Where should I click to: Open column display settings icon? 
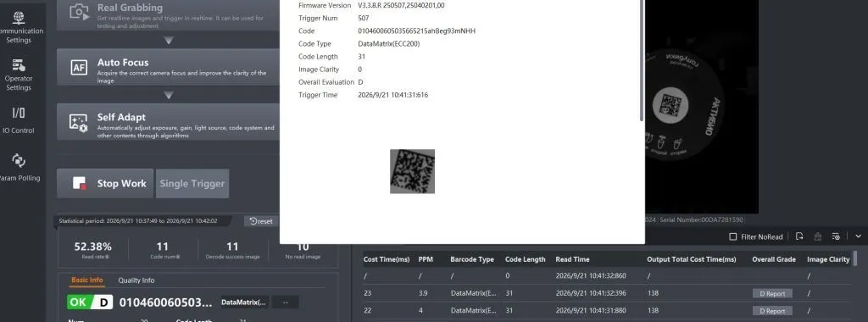point(836,236)
